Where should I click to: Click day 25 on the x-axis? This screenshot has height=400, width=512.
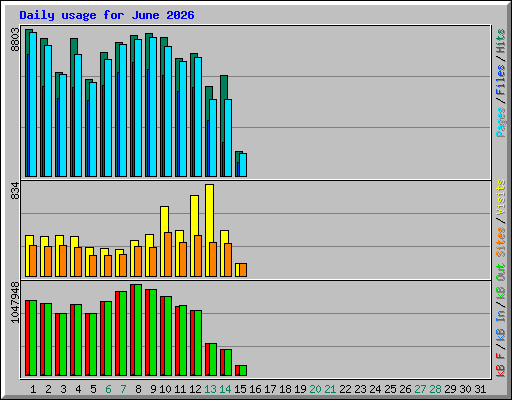[x=390, y=389]
